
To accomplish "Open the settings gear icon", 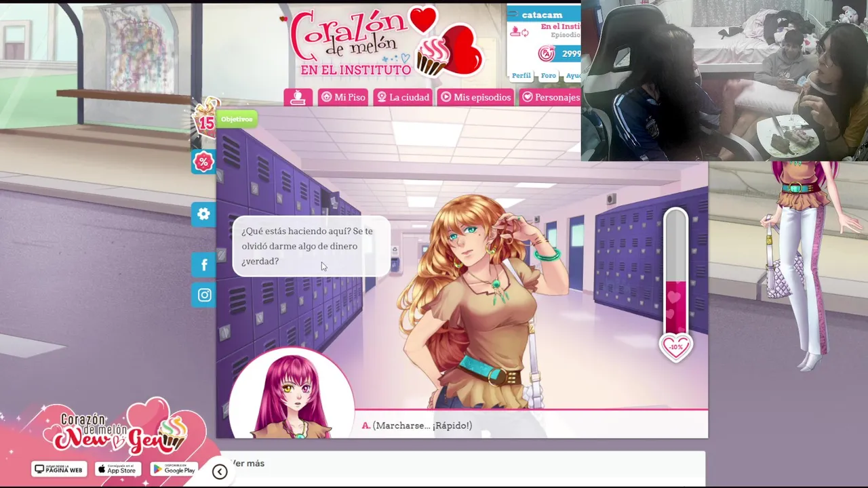I will click(x=203, y=214).
